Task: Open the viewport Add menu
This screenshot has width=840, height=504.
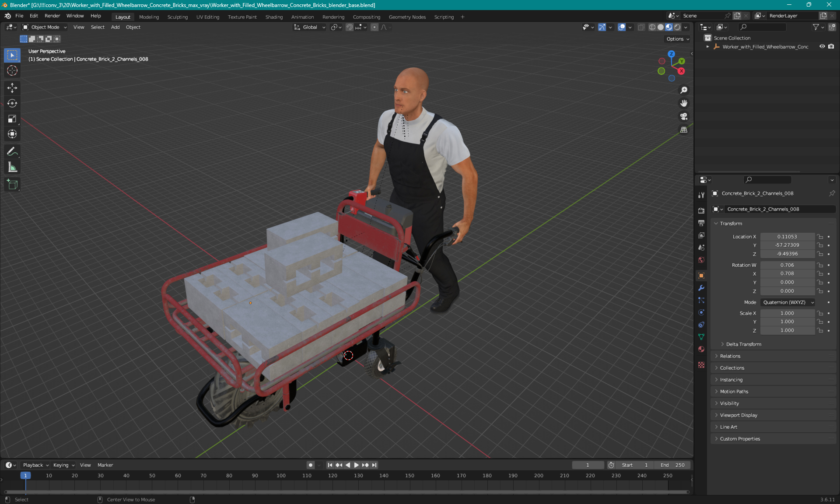Action: click(x=115, y=27)
